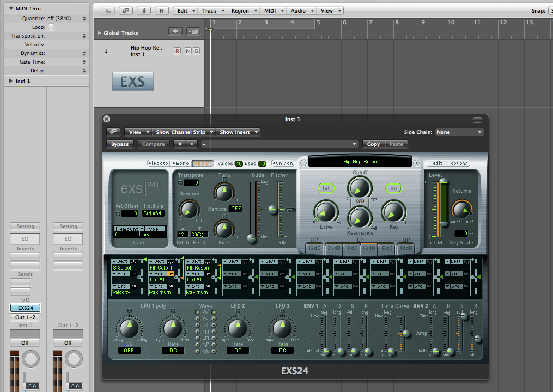The width and height of the screenshot is (553, 392).
Task: Toggle the H hide-view button
Action: click(161, 10)
